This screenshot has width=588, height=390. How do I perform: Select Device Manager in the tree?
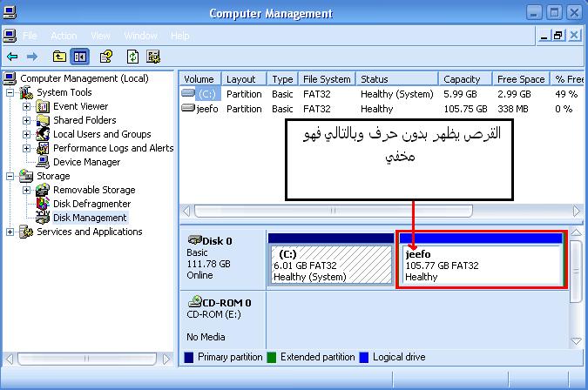coord(86,162)
